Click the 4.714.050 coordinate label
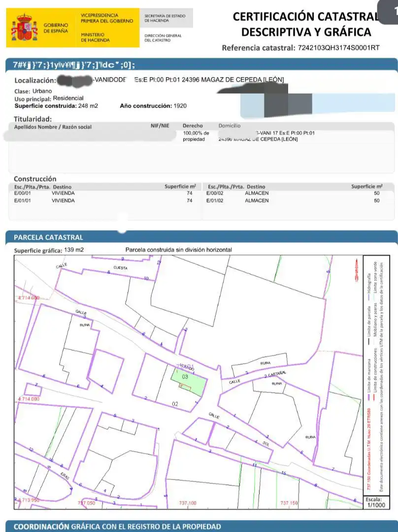This screenshot has height=532, width=398. click(29, 298)
